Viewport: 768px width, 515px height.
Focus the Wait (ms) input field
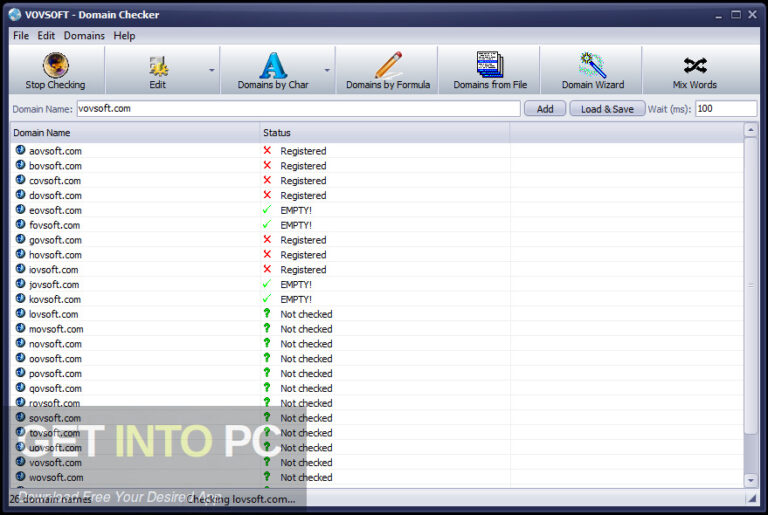coord(726,109)
